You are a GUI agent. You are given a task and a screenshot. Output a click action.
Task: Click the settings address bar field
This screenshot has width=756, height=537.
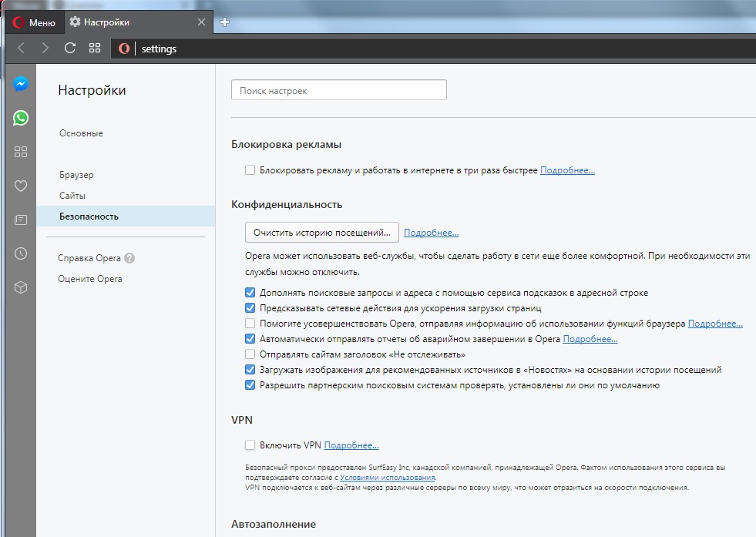pyautogui.click(x=434, y=49)
